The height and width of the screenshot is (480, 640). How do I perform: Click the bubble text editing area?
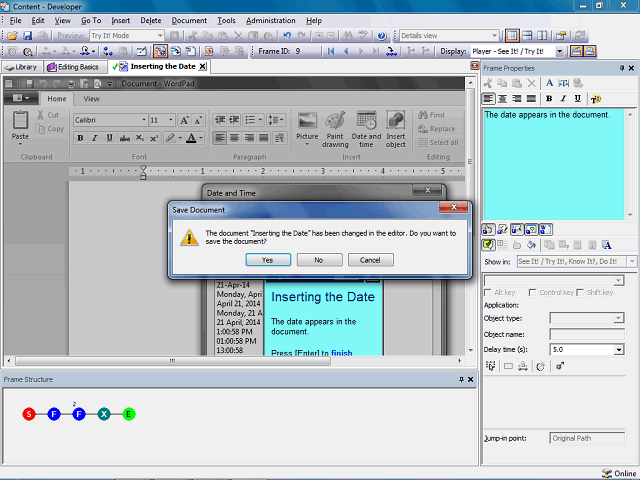pos(554,164)
